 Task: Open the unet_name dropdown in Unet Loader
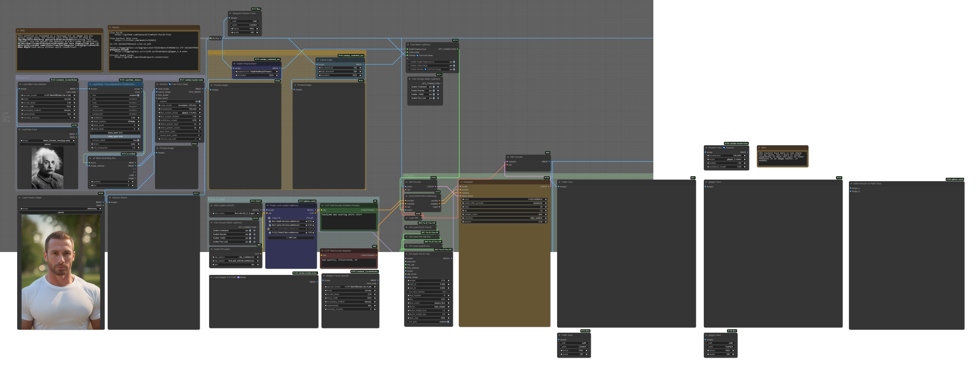(x=235, y=213)
